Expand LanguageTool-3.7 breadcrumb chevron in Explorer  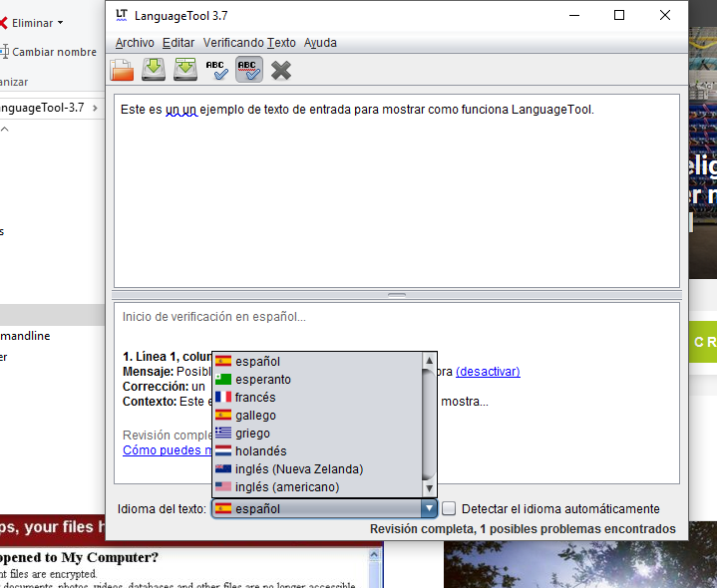coord(95,108)
